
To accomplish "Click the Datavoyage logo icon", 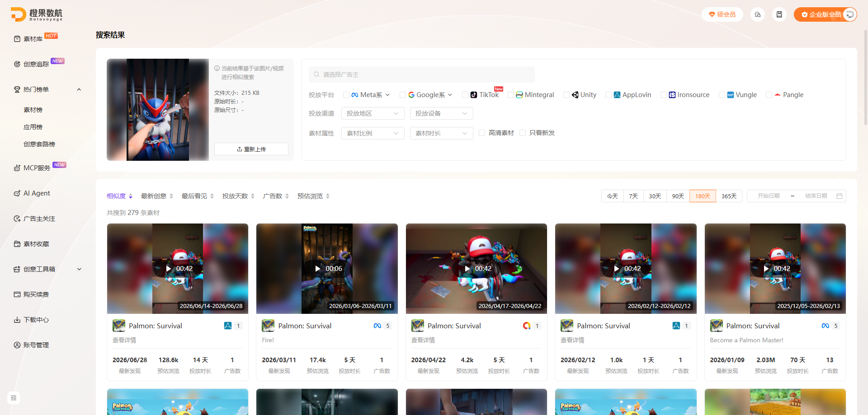I will tap(18, 14).
